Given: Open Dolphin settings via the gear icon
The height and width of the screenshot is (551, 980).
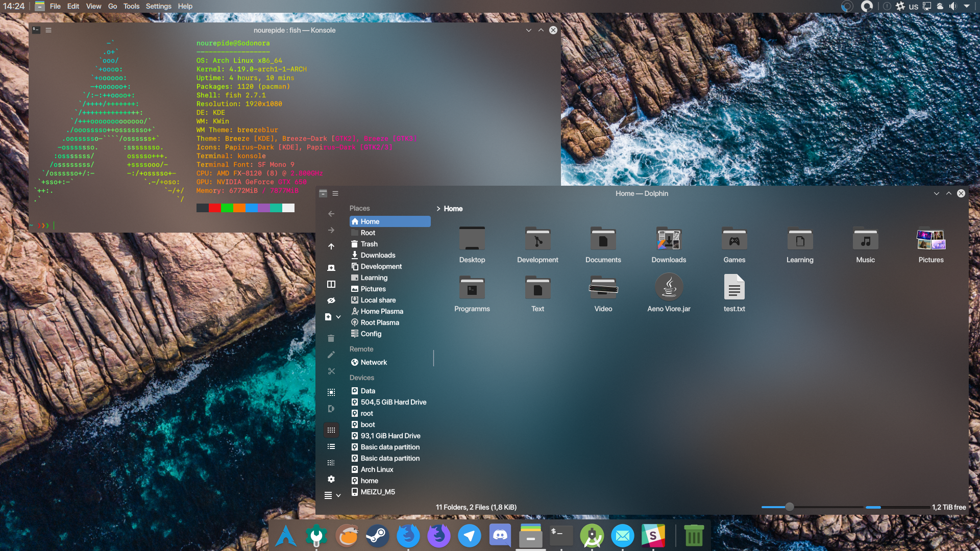Looking at the screenshot, I should click(331, 479).
